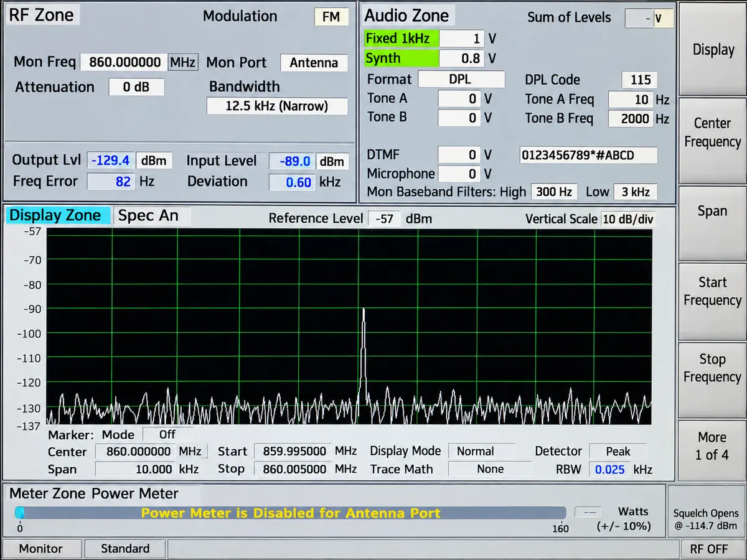The height and width of the screenshot is (560, 747).
Task: Choose the Stop Frequency softkey
Action: click(712, 380)
